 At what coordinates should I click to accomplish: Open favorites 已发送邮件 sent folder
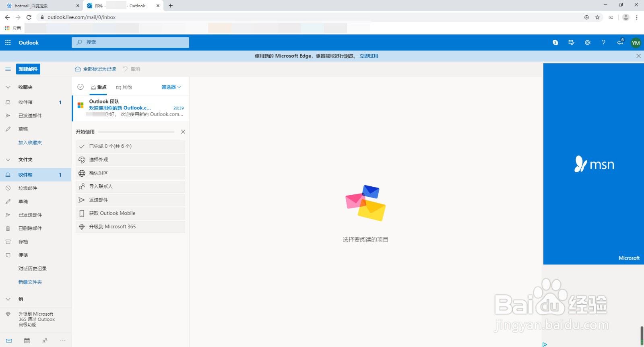click(35, 116)
